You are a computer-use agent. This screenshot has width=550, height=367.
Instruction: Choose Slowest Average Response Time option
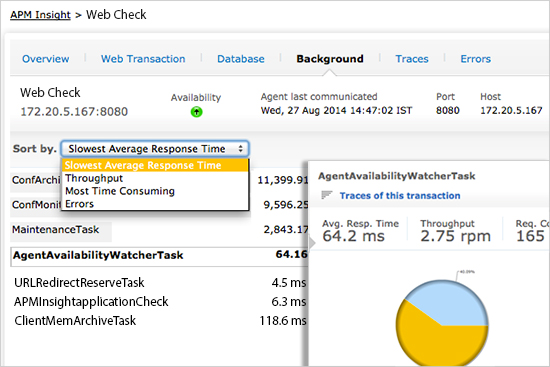[155, 165]
